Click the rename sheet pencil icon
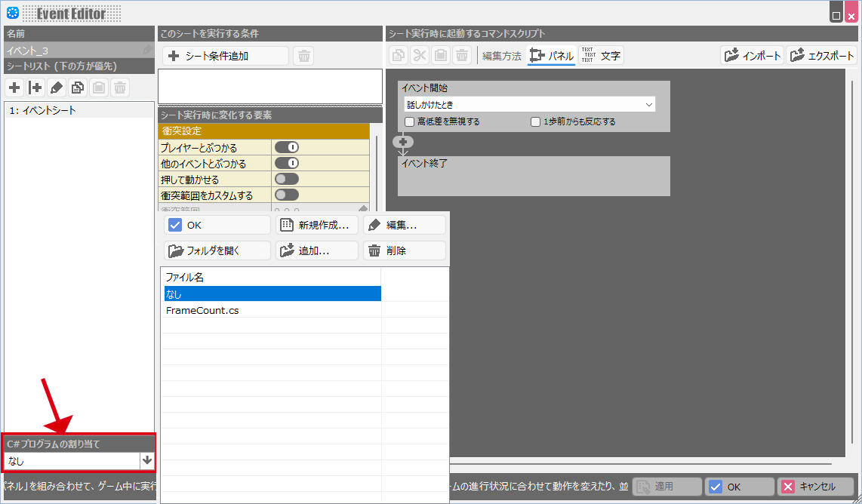 coord(57,88)
